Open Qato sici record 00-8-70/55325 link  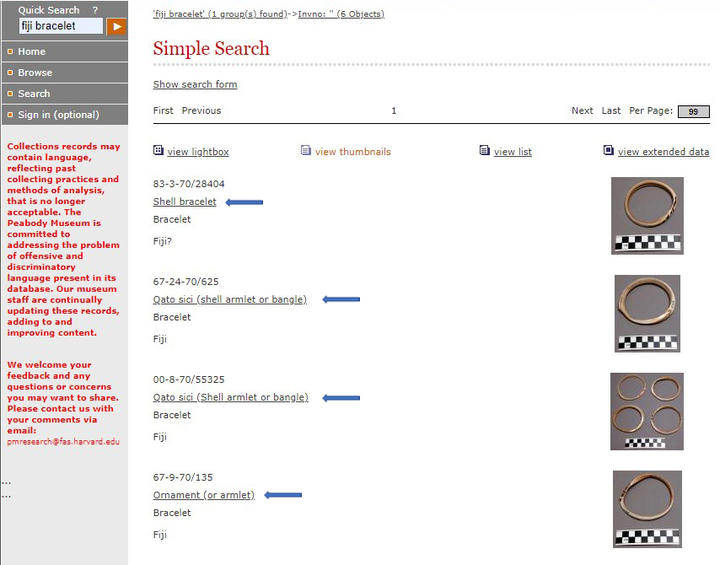pyautogui.click(x=231, y=397)
